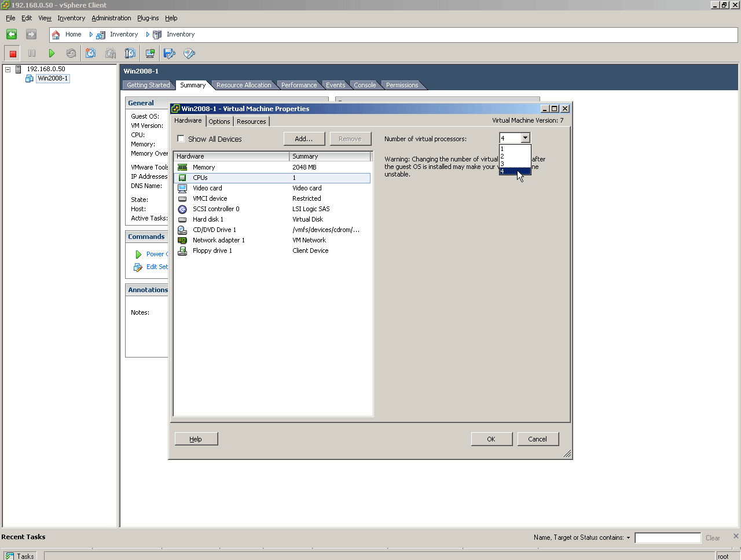
Task: Select the CPUs processor icon
Action: click(182, 178)
